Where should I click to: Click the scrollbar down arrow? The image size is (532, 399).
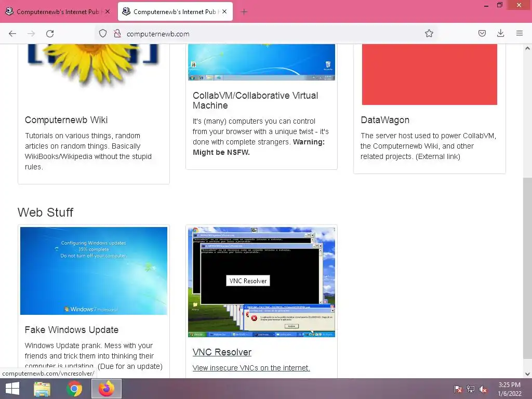pos(527,374)
